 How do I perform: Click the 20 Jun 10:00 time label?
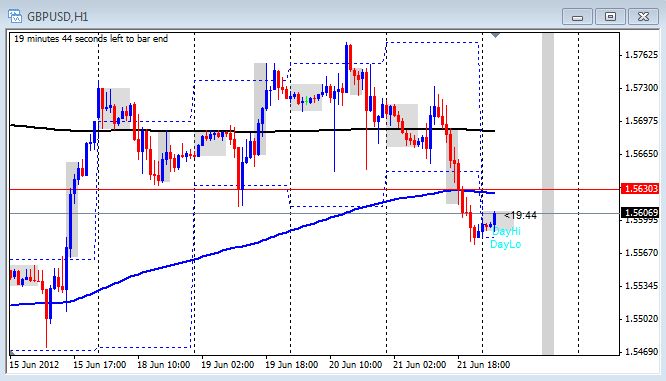pos(356,365)
